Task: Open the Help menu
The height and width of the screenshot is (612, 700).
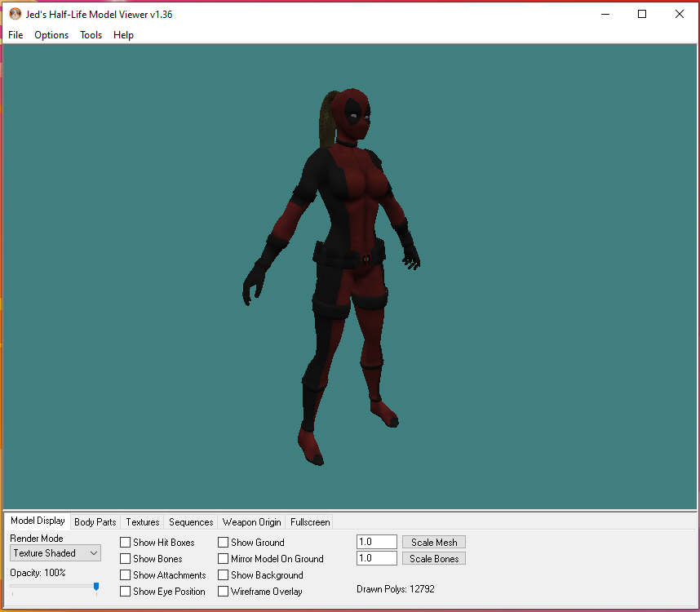Action: pos(123,35)
